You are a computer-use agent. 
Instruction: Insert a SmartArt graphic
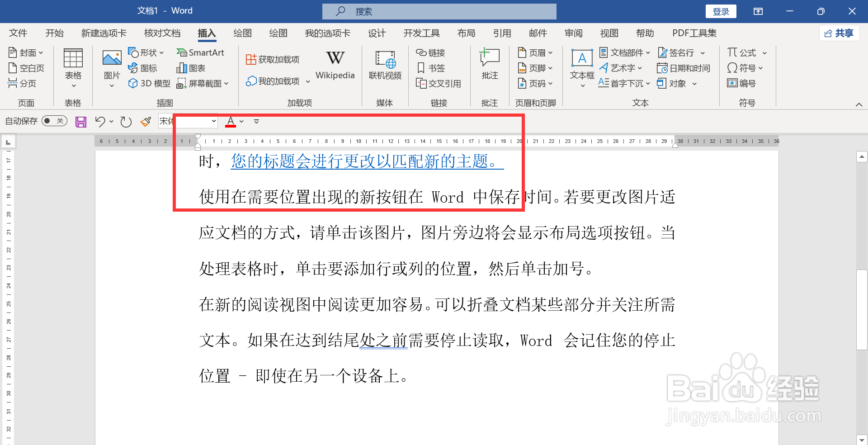pos(200,53)
